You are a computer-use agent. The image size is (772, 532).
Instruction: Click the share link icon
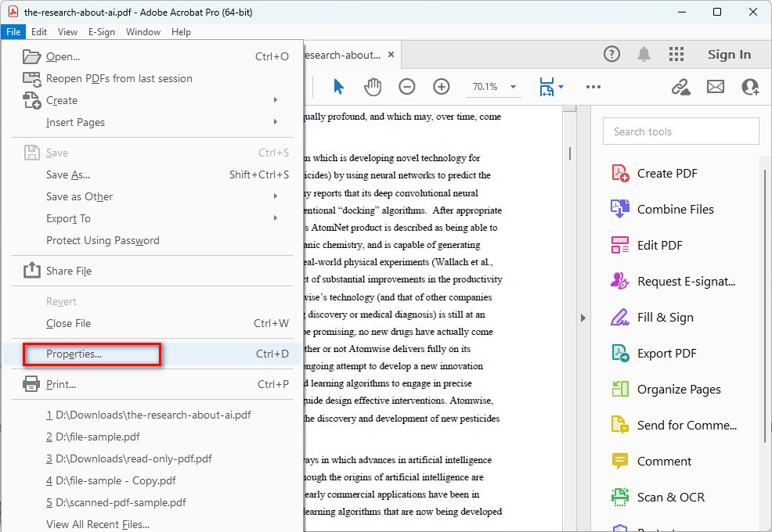coord(680,87)
